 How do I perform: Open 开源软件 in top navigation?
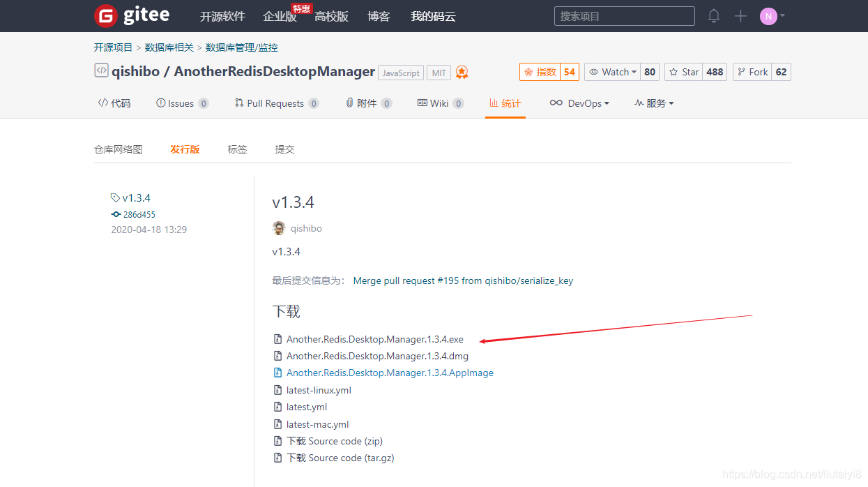222,16
